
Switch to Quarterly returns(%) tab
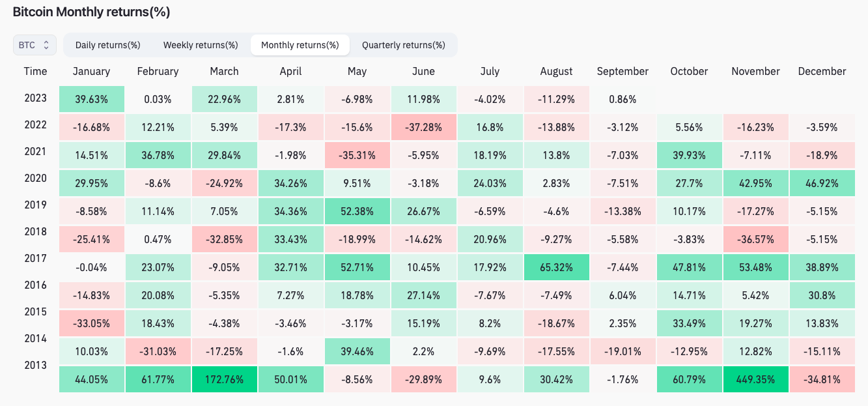[x=404, y=45]
